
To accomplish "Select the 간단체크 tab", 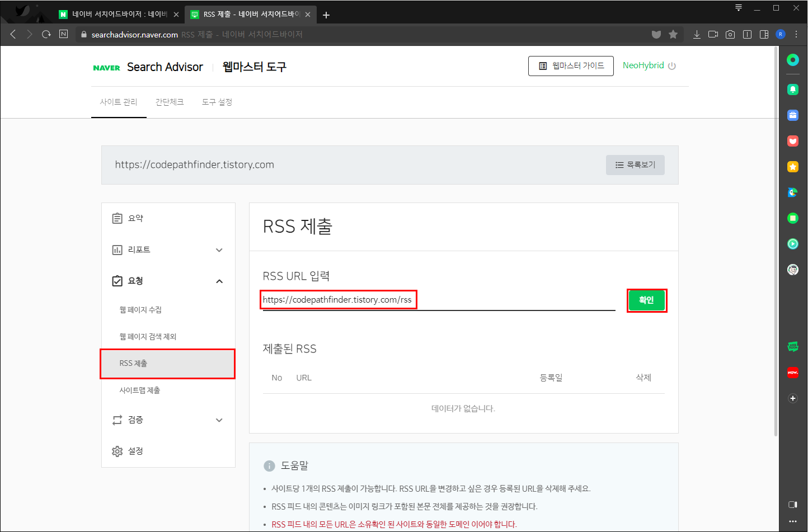I will (170, 102).
